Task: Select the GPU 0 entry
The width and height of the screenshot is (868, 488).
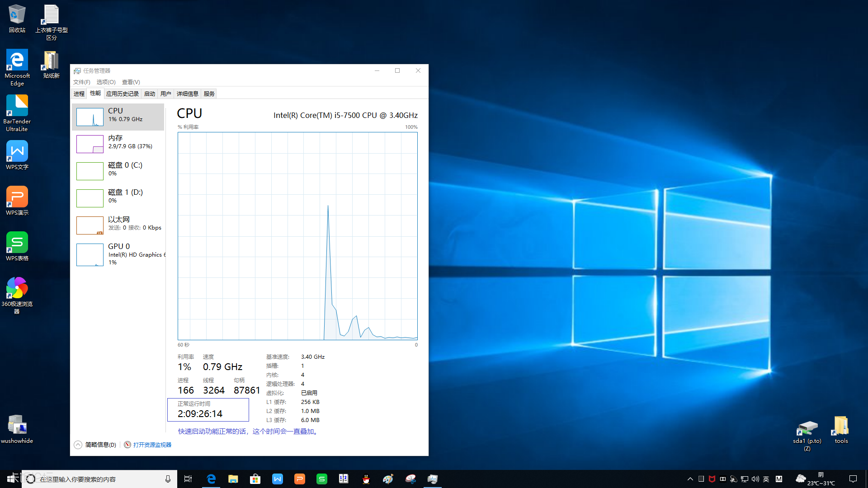Action: [118, 254]
